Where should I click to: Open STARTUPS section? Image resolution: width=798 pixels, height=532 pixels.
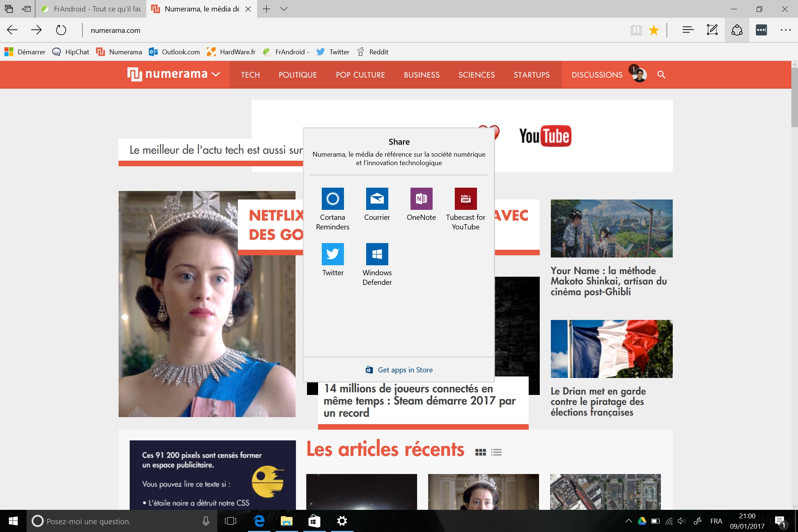532,75
